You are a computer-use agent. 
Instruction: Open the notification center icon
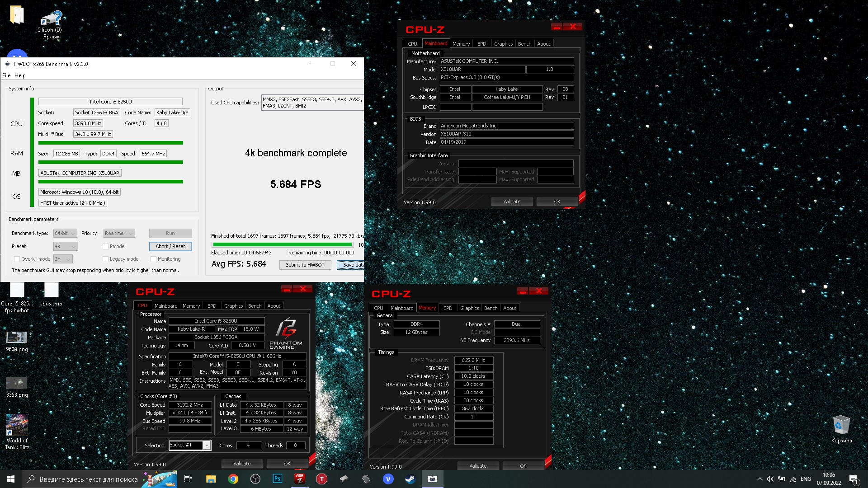(854, 479)
